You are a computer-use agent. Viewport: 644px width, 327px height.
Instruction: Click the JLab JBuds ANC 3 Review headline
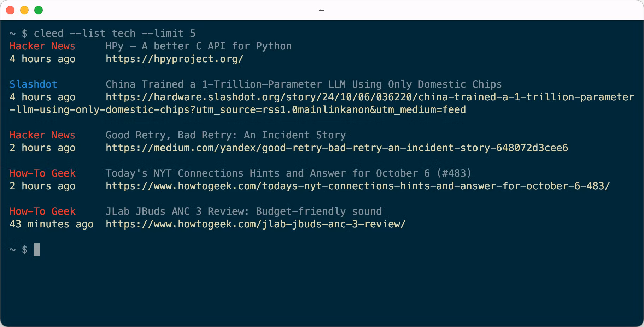click(244, 212)
